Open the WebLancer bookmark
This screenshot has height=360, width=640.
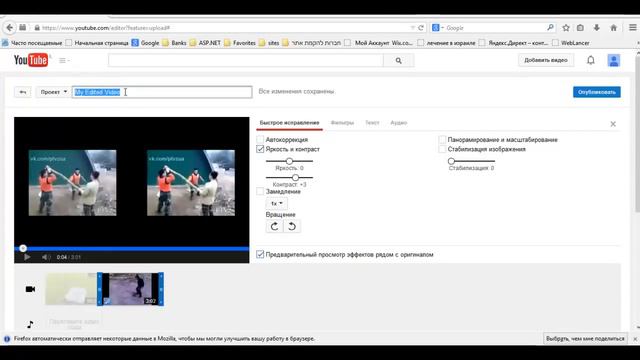point(571,43)
